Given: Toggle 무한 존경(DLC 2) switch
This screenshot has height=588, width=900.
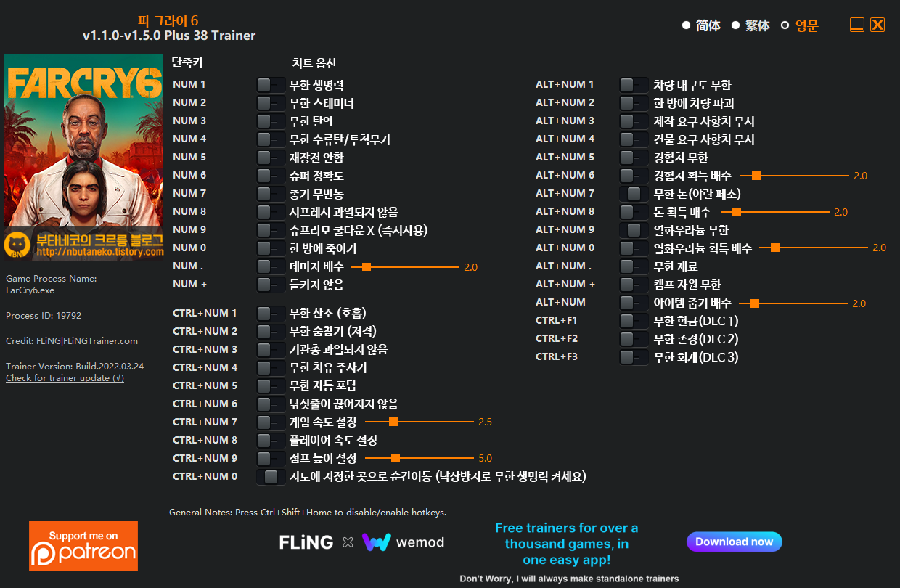Looking at the screenshot, I should 634,339.
